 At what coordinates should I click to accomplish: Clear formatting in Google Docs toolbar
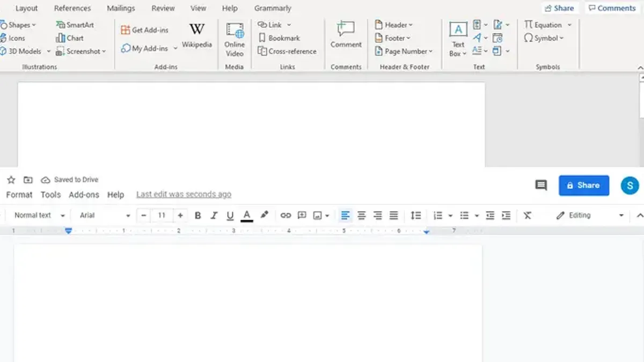pos(528,216)
